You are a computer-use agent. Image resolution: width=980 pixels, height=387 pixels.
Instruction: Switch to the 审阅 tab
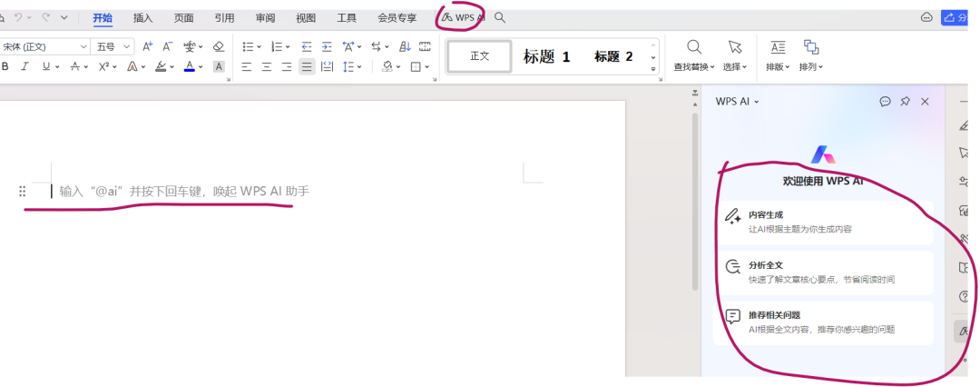(265, 17)
